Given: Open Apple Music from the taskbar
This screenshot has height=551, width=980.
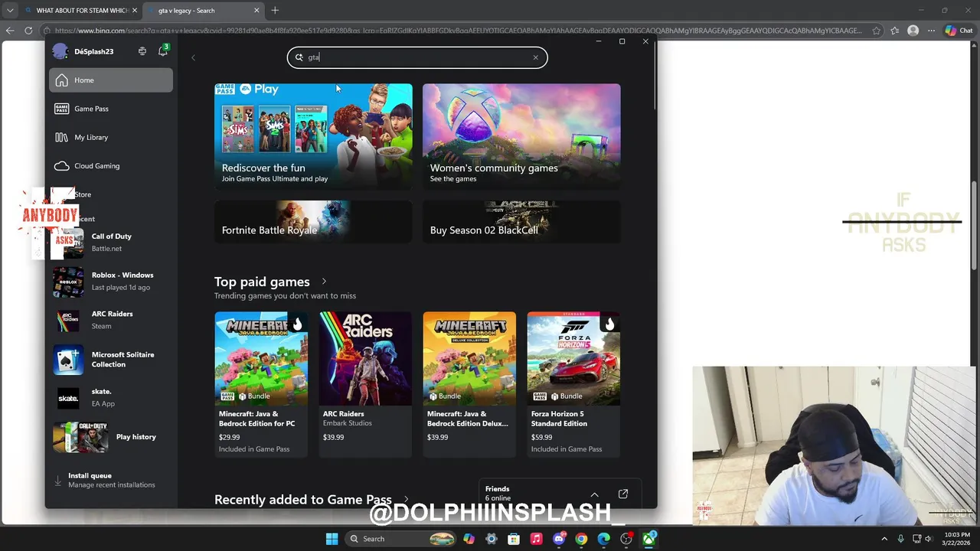Looking at the screenshot, I should [x=536, y=539].
